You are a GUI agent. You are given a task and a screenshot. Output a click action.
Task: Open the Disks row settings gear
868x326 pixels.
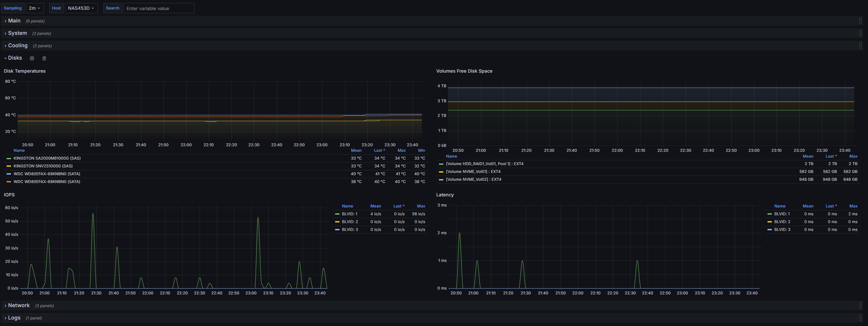click(x=32, y=58)
